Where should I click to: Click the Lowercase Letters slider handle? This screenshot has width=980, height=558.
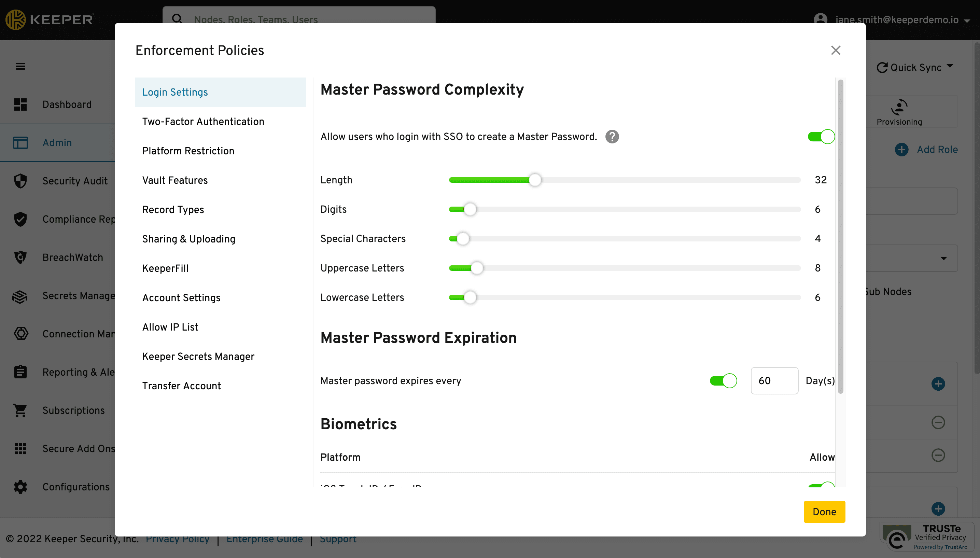click(470, 297)
